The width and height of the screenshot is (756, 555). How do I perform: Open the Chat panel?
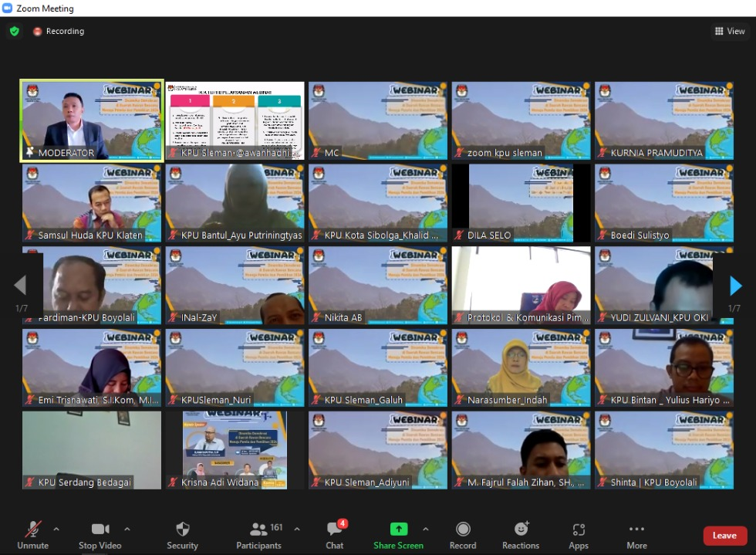pos(334,534)
